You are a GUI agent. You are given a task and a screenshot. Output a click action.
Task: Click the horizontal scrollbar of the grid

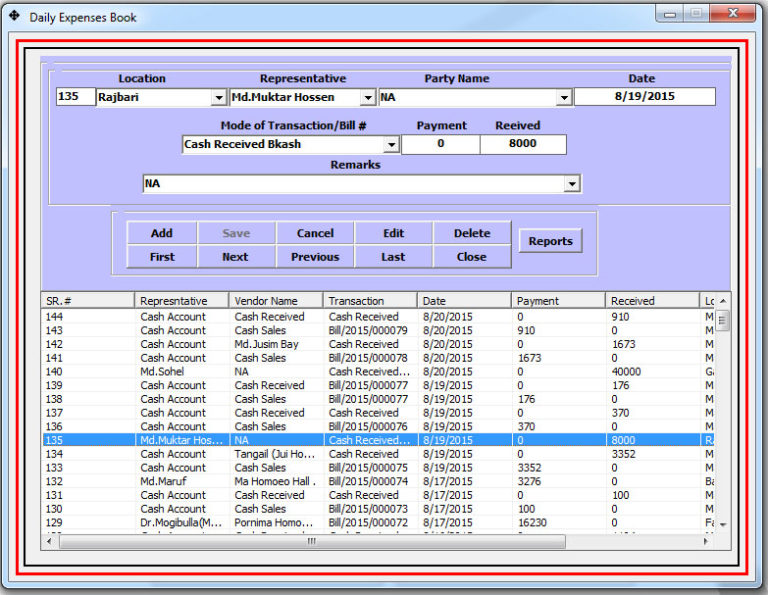coord(310,541)
